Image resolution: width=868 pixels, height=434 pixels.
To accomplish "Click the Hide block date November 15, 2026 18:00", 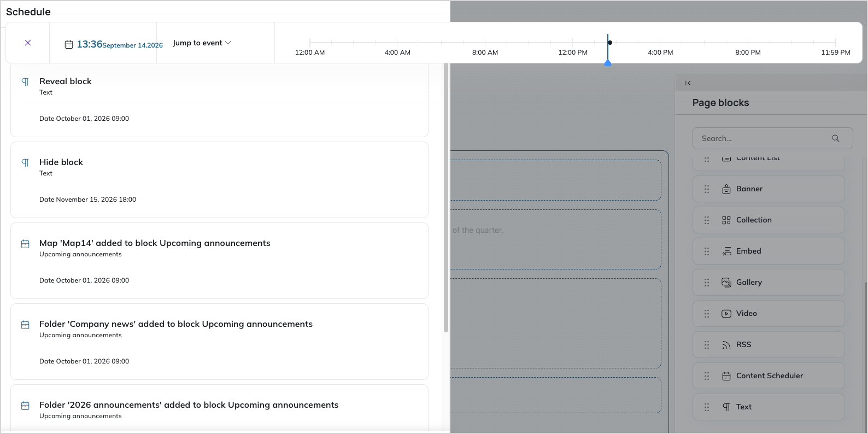I will pos(87,200).
